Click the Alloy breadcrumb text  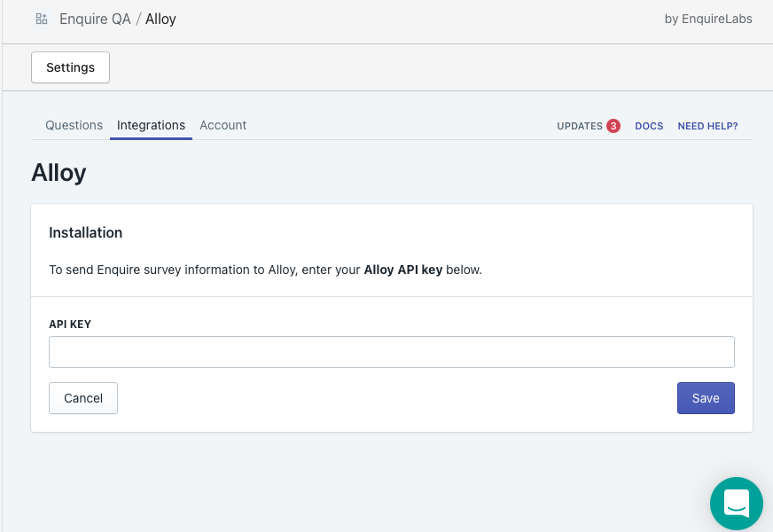click(x=160, y=19)
